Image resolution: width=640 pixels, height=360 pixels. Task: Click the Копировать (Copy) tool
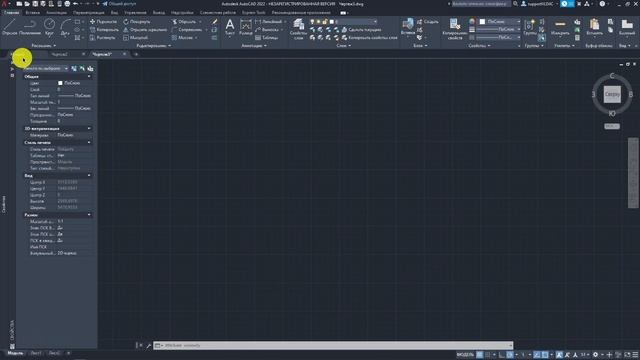(x=104, y=30)
